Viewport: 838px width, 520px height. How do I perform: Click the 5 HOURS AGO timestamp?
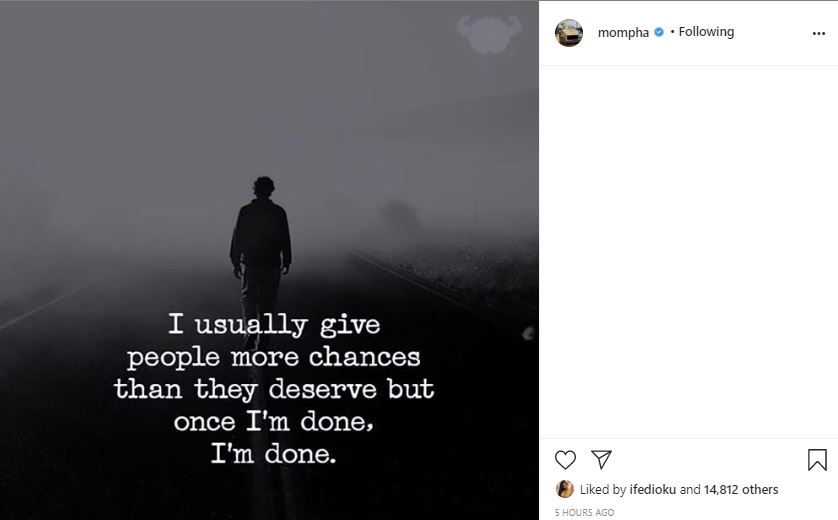tap(584, 512)
